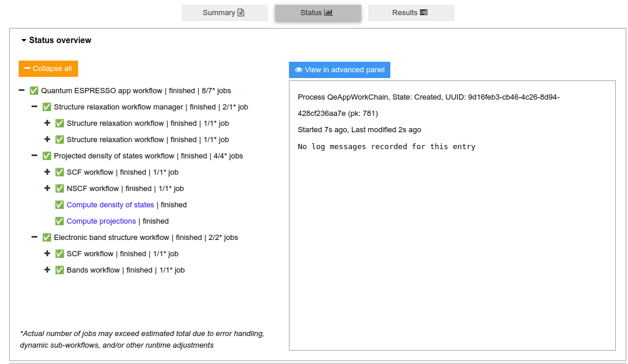628x364 pixels.
Task: Click View in advanced panel button
Action: click(340, 70)
